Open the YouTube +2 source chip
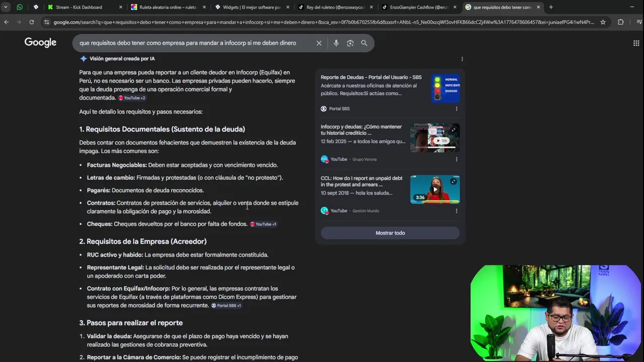 coord(132,98)
